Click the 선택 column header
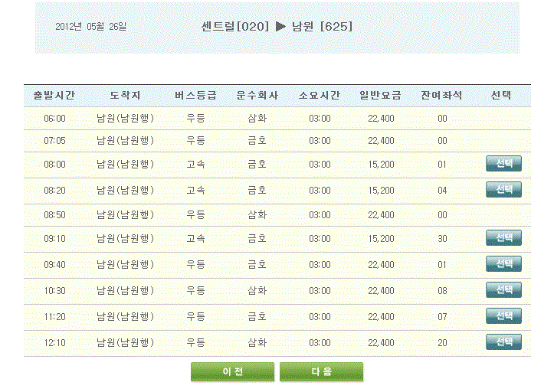The width and height of the screenshot is (554, 392). click(x=501, y=96)
